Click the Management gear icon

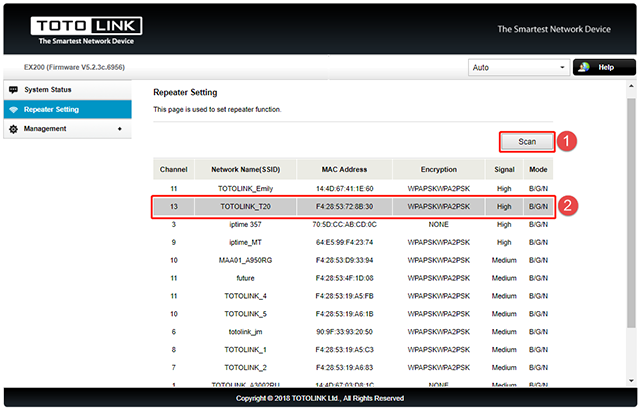[13, 129]
